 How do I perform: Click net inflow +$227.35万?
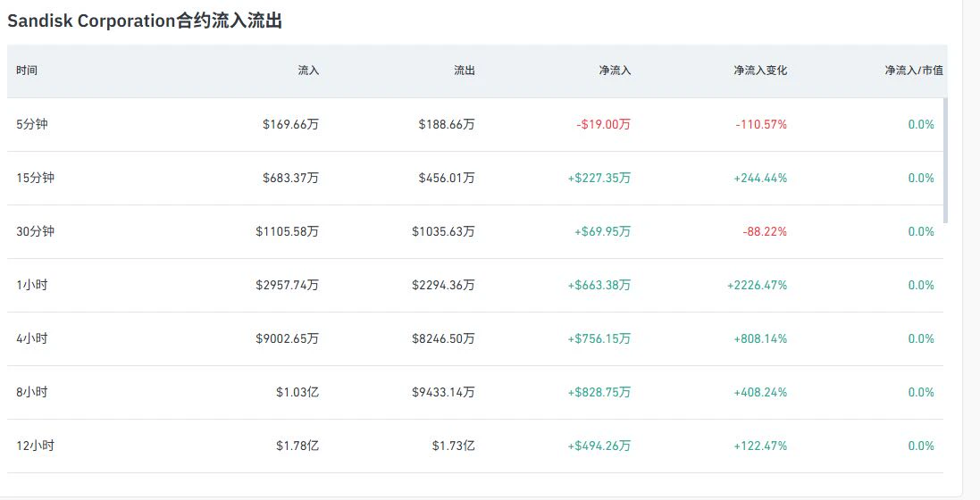[599, 179]
